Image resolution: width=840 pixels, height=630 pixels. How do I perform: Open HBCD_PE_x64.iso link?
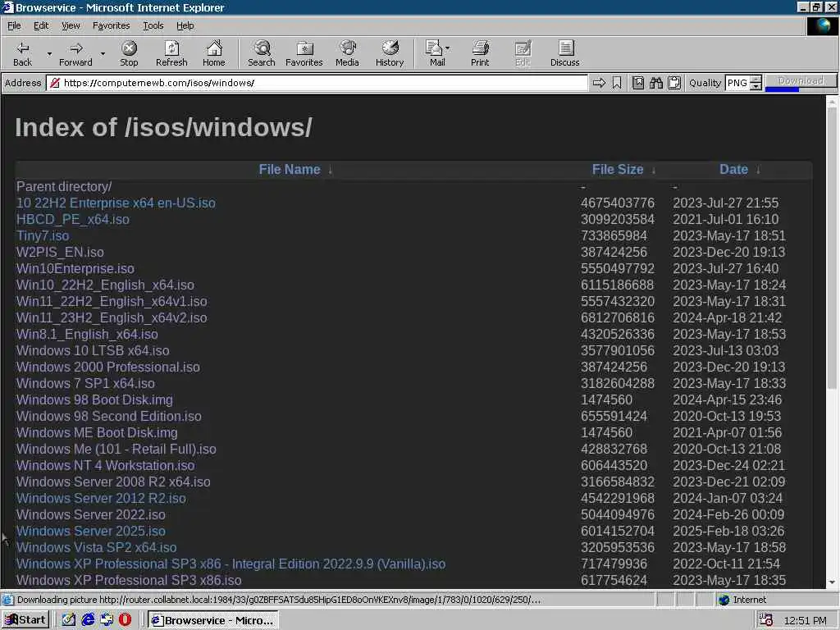click(x=73, y=219)
